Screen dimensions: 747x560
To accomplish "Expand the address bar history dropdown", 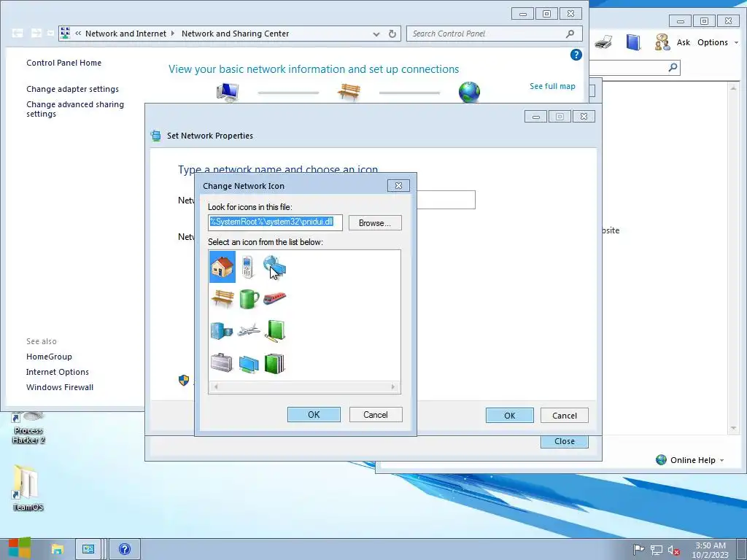I will pyautogui.click(x=376, y=34).
